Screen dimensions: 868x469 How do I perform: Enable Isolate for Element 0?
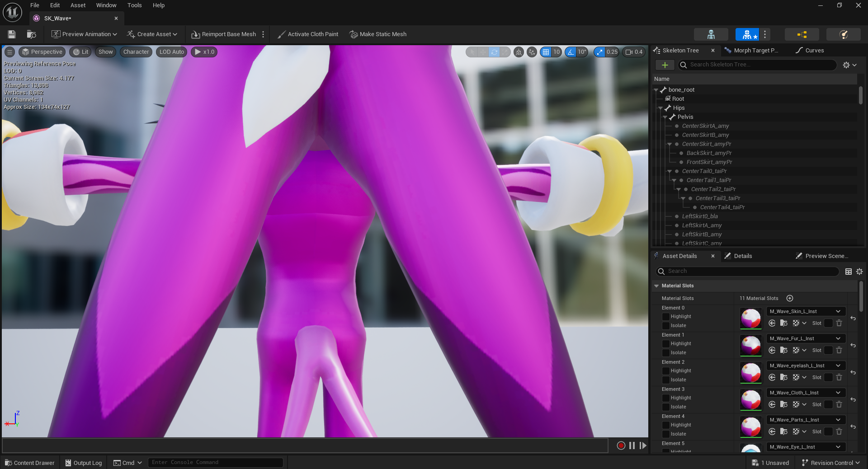(666, 326)
